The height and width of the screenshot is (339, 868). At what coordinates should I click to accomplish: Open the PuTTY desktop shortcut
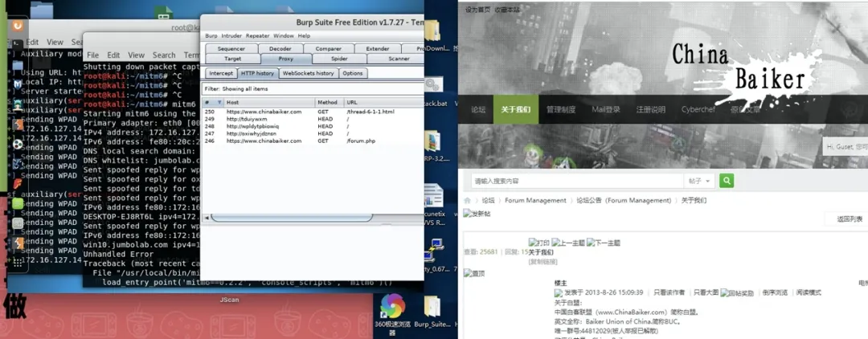(x=435, y=255)
